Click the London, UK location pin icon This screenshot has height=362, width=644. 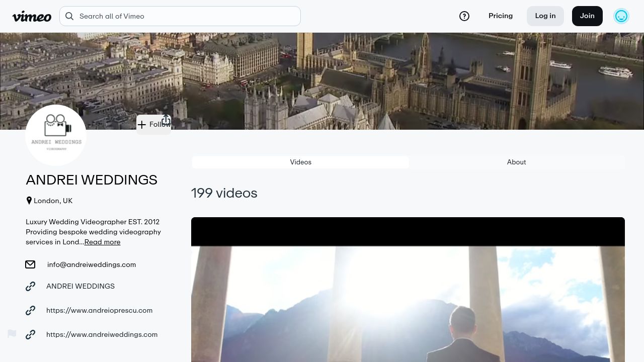coord(29,201)
